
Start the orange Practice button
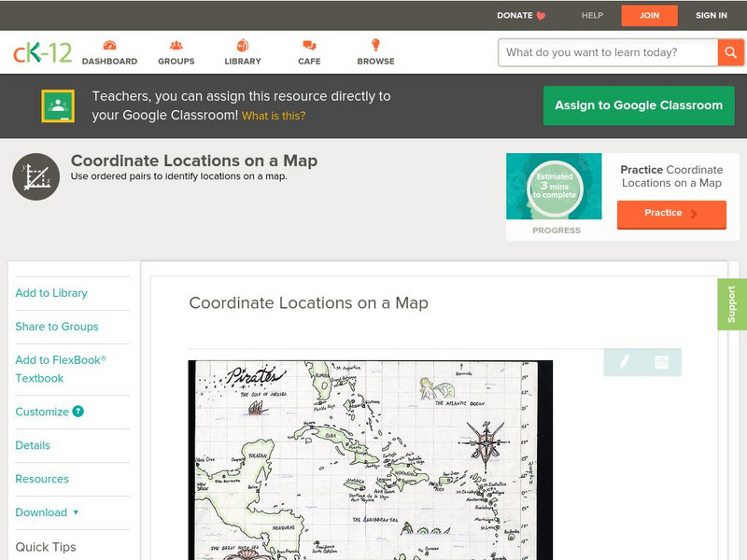(670, 214)
